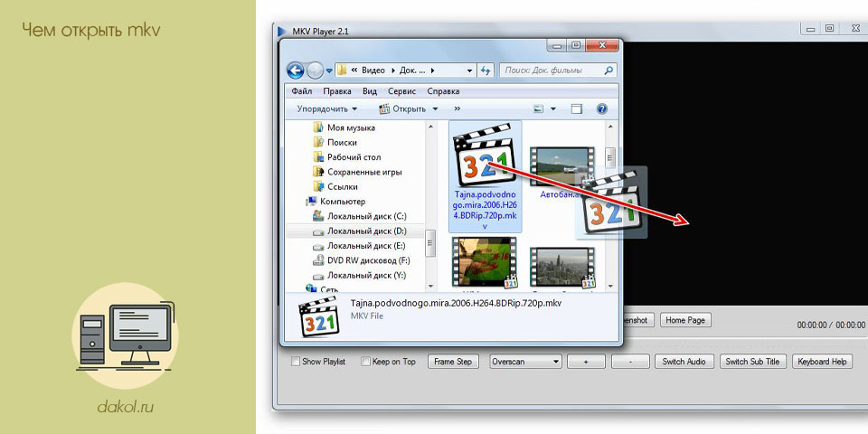Viewport: 868px width, 434px height.
Task: Expand the arrow next to Открыть
Action: (435, 109)
